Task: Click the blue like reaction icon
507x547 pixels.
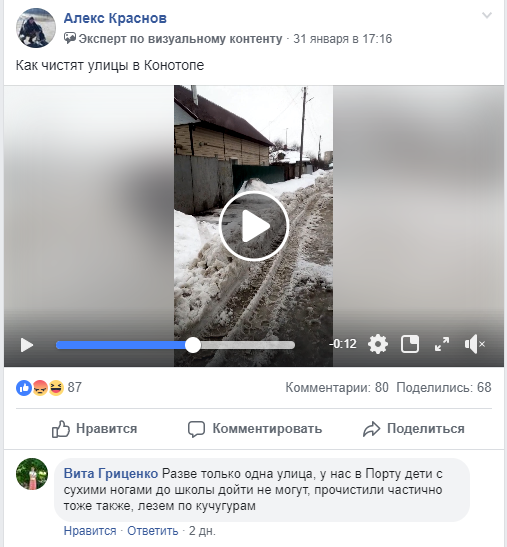Action: pyautogui.click(x=24, y=388)
